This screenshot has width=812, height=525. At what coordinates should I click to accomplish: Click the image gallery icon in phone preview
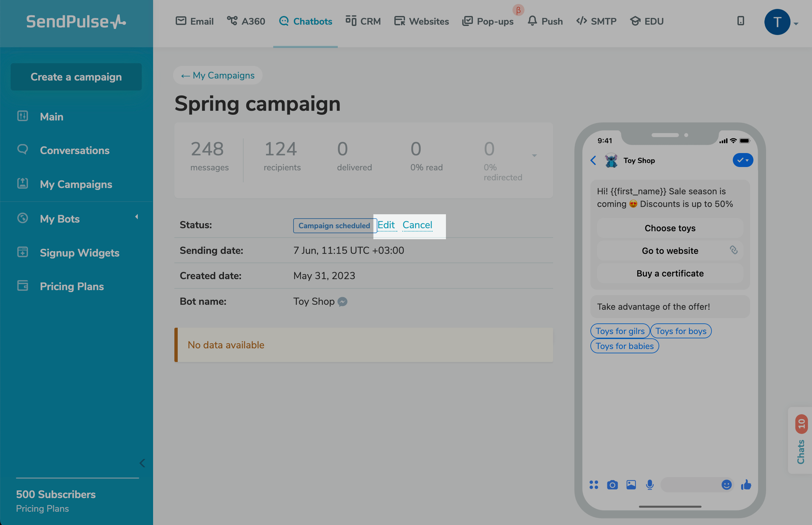click(x=631, y=485)
